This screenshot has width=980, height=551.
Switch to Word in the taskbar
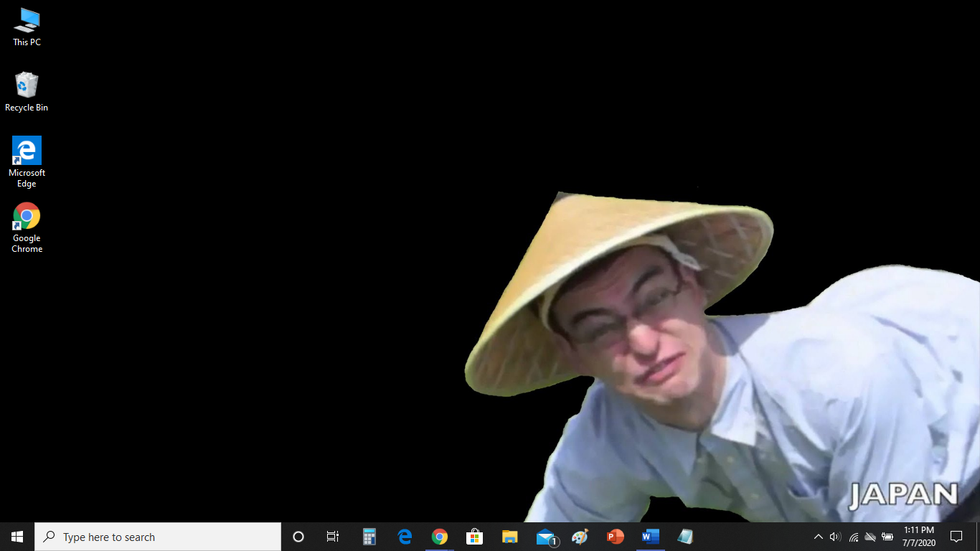point(650,537)
